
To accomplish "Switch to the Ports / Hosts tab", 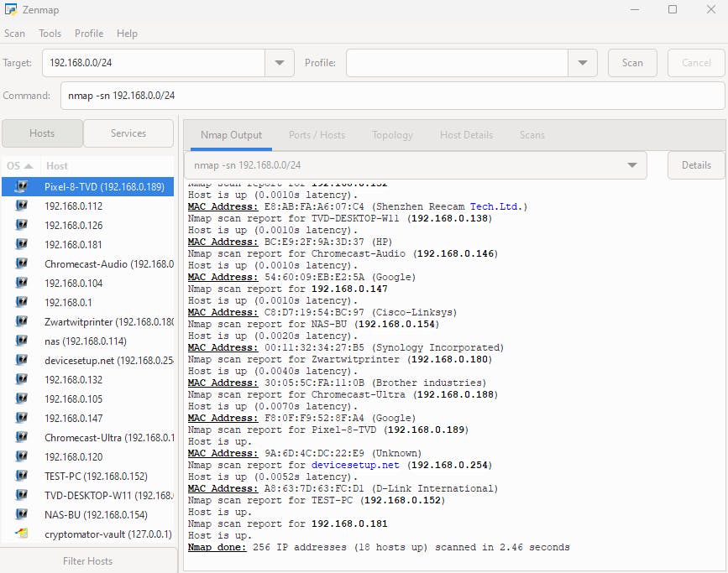I will [317, 135].
